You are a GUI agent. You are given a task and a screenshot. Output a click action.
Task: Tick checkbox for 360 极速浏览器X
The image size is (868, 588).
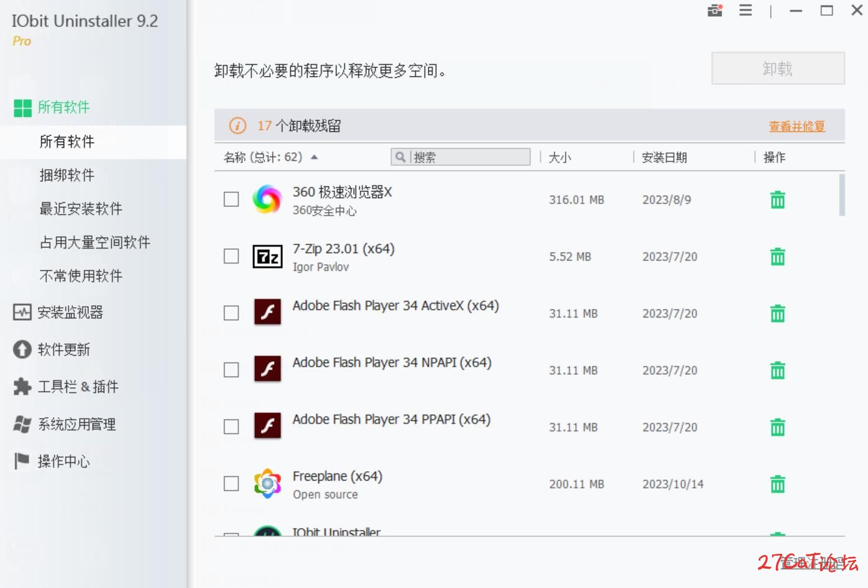pos(231,199)
